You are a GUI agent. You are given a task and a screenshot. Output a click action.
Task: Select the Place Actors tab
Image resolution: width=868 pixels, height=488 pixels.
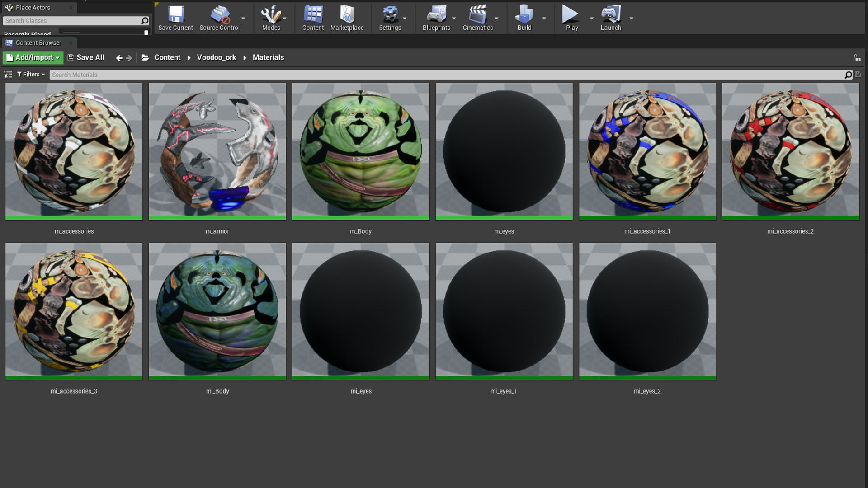coord(33,8)
